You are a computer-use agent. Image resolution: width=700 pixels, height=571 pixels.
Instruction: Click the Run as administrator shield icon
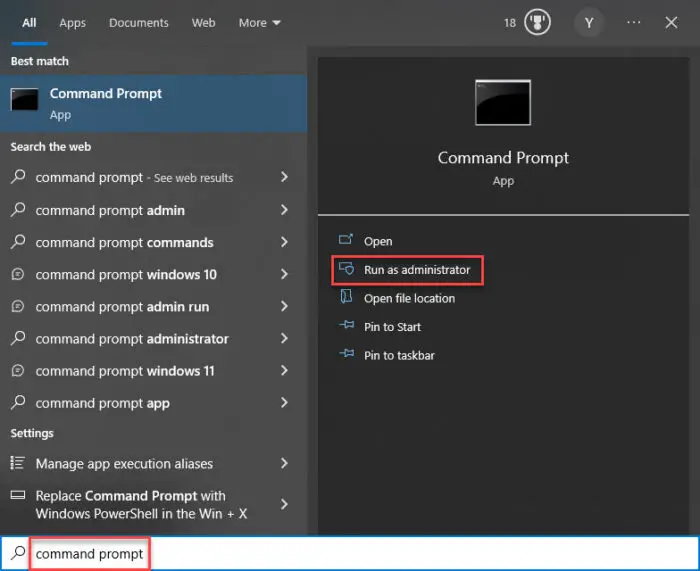347,269
